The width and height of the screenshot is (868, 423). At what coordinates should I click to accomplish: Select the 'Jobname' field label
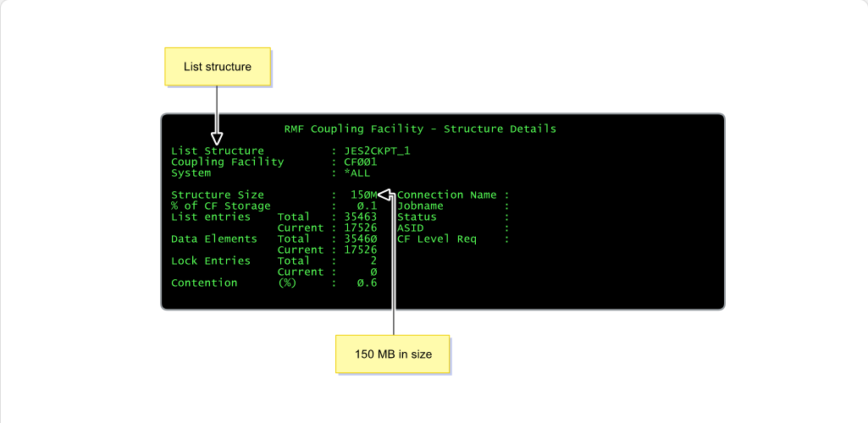(x=420, y=206)
